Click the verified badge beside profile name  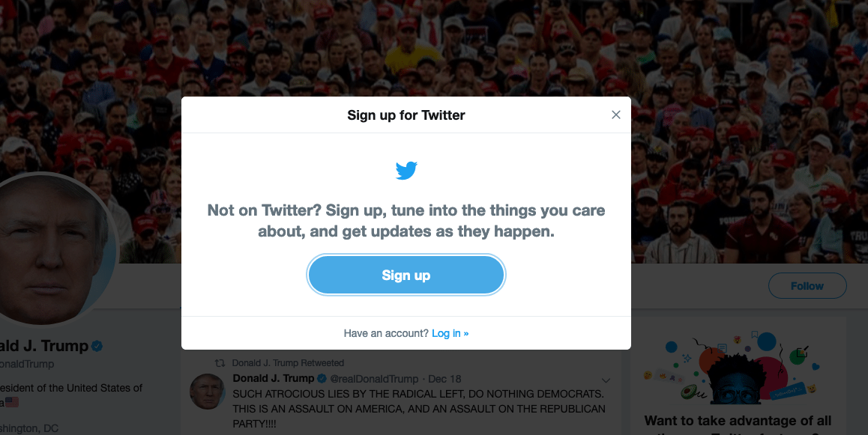97,346
